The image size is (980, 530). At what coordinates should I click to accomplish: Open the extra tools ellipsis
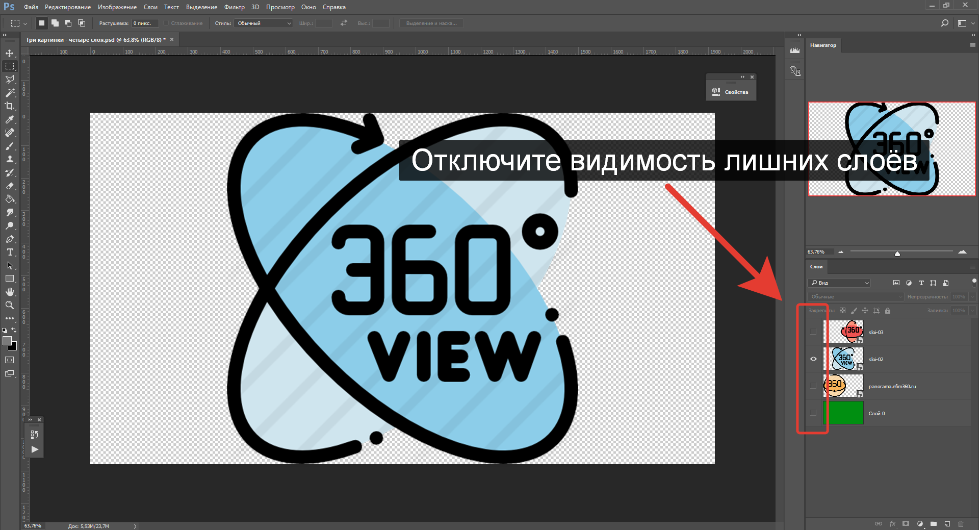10,318
